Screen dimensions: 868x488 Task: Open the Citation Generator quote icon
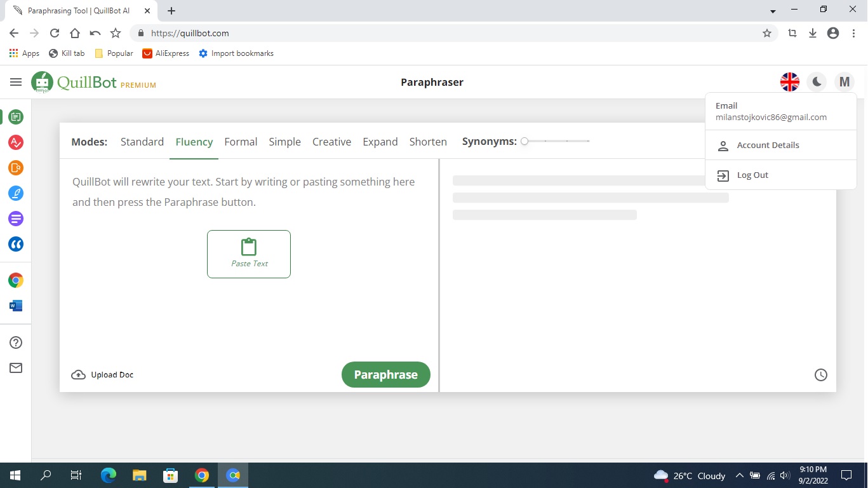tap(16, 244)
